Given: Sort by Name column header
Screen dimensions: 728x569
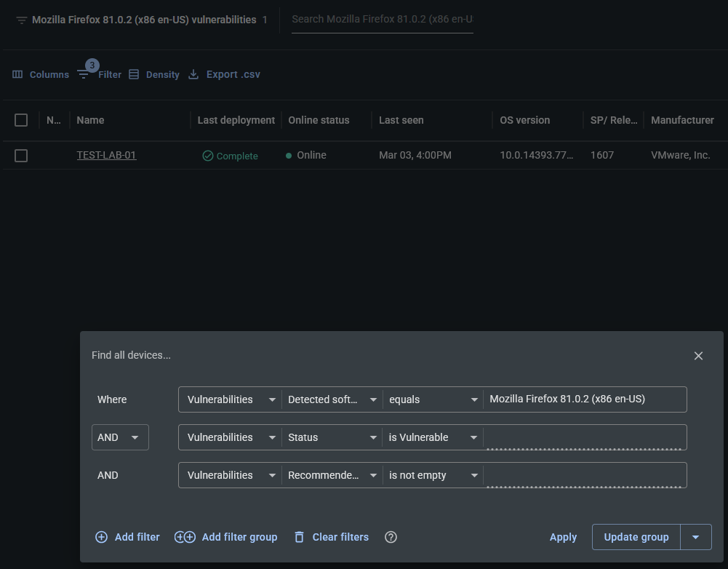Looking at the screenshot, I should point(90,120).
